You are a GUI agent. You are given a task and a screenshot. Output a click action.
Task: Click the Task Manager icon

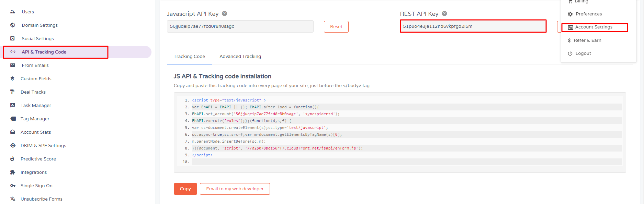pyautogui.click(x=13, y=105)
